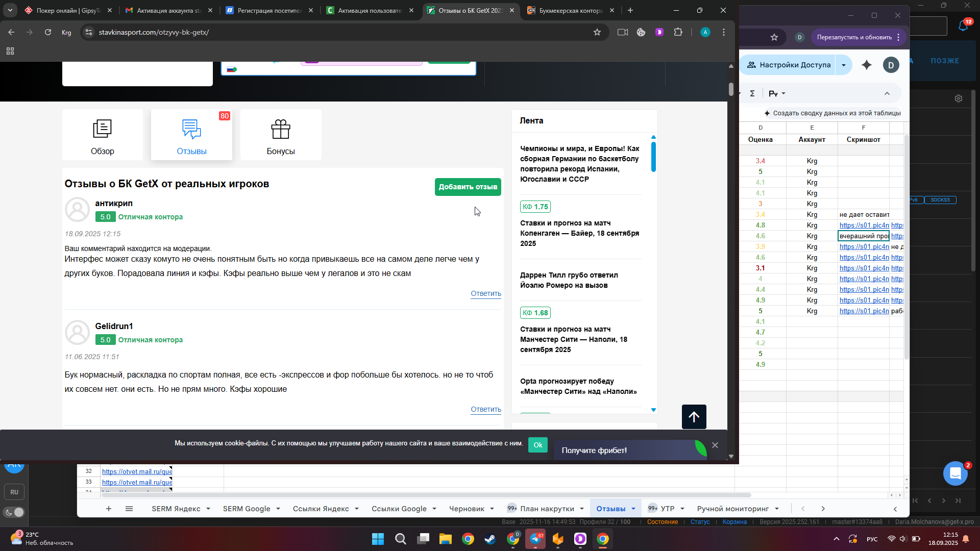
Task: Open the browser extensions puzzle icon
Action: (x=678, y=32)
